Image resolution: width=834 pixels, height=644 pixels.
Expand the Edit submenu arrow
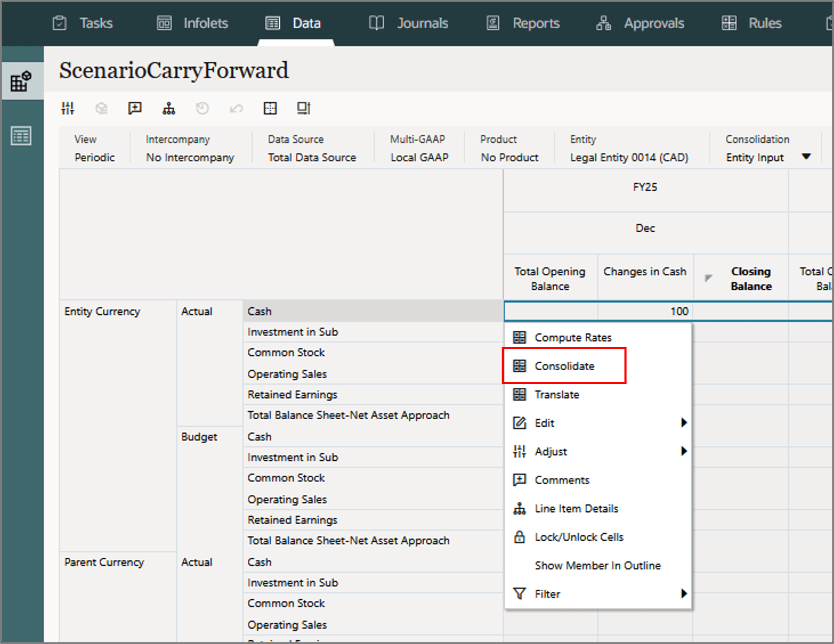coord(683,423)
